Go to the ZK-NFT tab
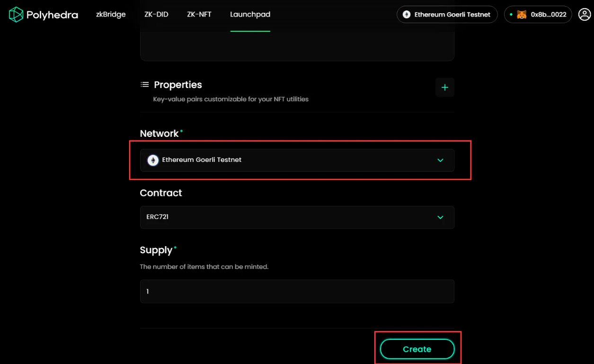 point(199,15)
